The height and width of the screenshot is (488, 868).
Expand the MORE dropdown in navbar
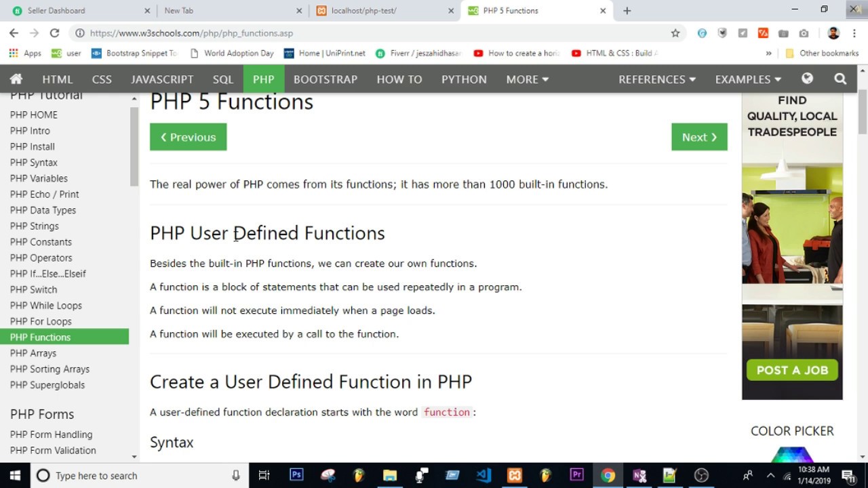tap(528, 79)
